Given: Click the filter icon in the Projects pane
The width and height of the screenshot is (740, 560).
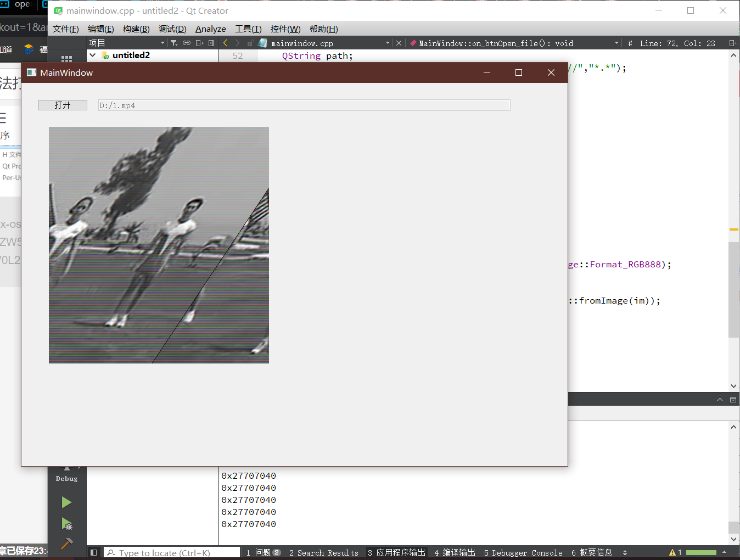Looking at the screenshot, I should click(x=173, y=42).
